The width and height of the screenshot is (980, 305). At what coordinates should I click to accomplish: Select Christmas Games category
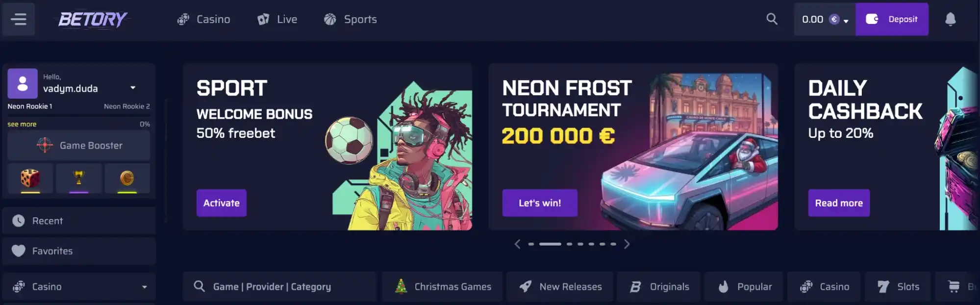(x=442, y=287)
